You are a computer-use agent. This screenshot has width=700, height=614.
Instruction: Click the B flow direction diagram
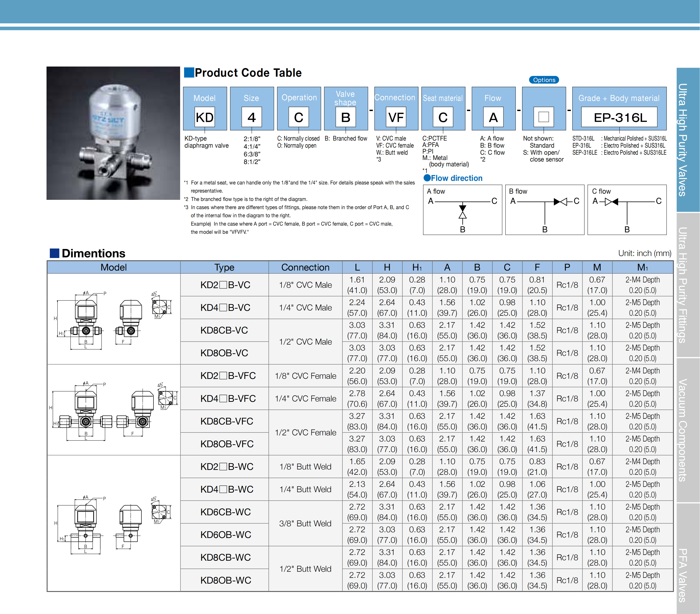(545, 210)
